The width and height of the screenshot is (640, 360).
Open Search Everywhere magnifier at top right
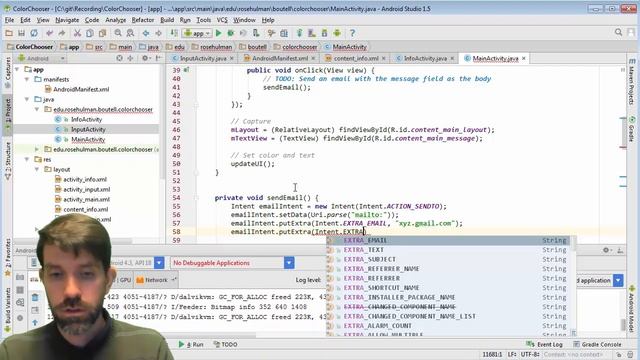(618, 32)
